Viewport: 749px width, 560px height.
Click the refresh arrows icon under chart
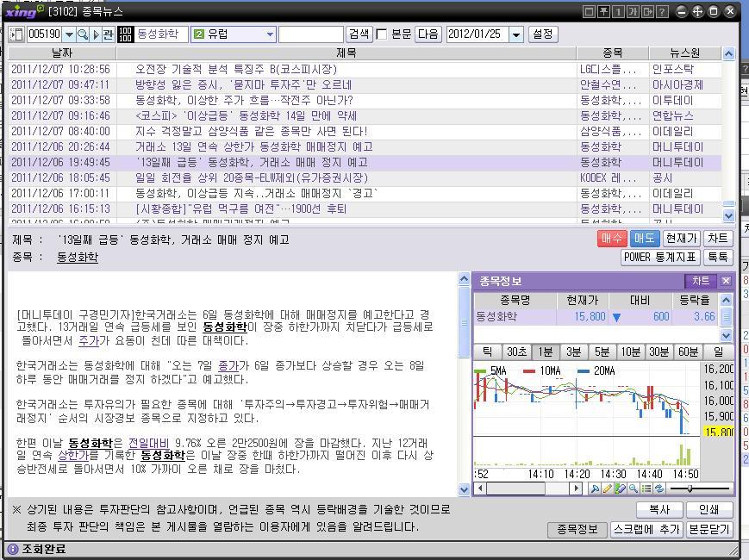point(659,488)
